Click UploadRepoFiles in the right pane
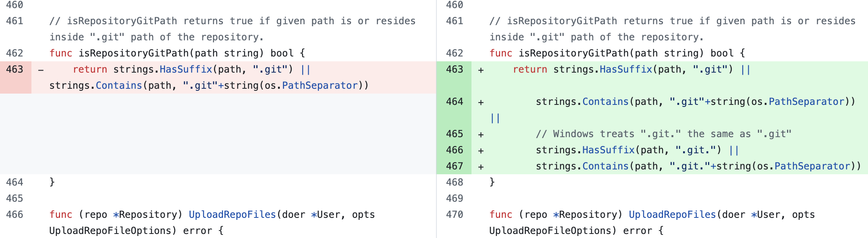This screenshot has width=868, height=238. 673,215
